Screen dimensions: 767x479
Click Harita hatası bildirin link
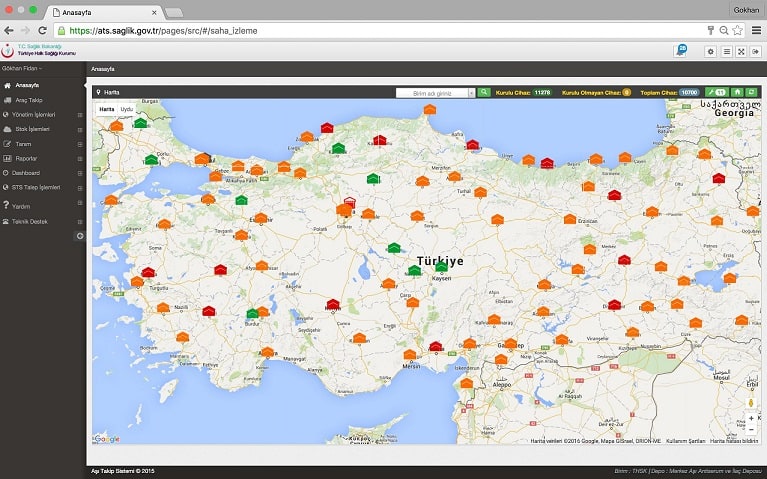734,440
